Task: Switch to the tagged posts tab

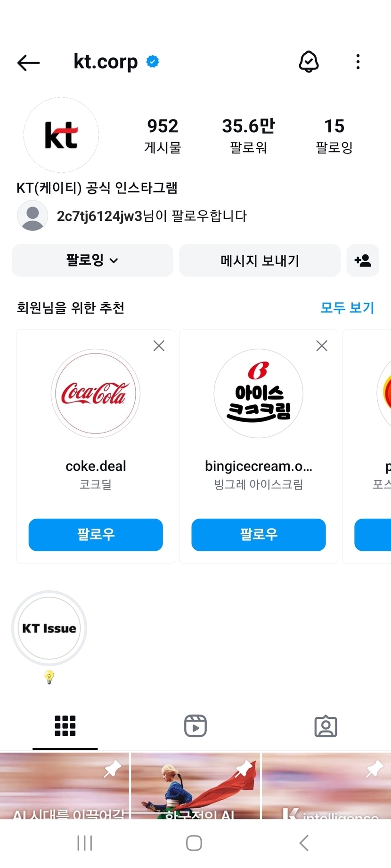Action: (x=326, y=726)
